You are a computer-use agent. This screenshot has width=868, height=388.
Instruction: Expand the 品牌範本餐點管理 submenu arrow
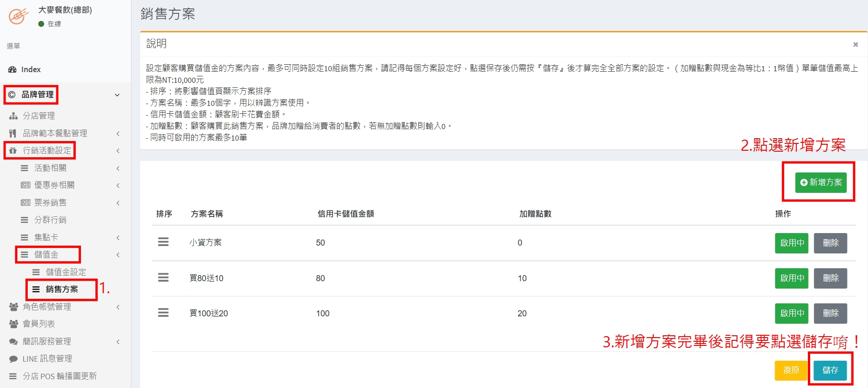[118, 134]
